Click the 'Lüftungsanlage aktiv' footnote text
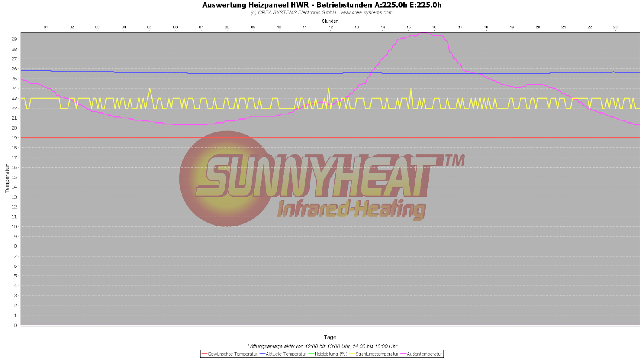Viewport: 644px width, 358px height. 322,346
